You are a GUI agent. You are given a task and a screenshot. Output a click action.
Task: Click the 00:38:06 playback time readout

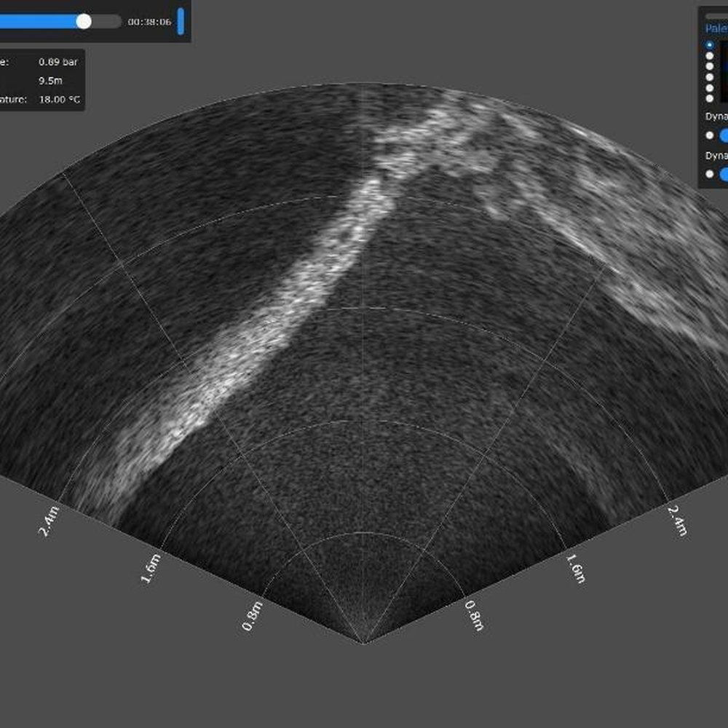click(149, 22)
